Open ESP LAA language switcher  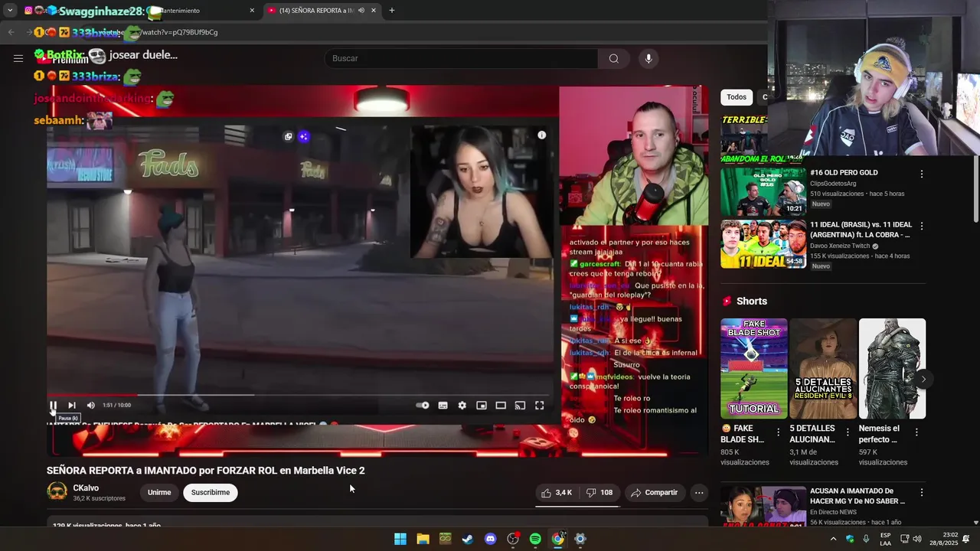pos(885,539)
